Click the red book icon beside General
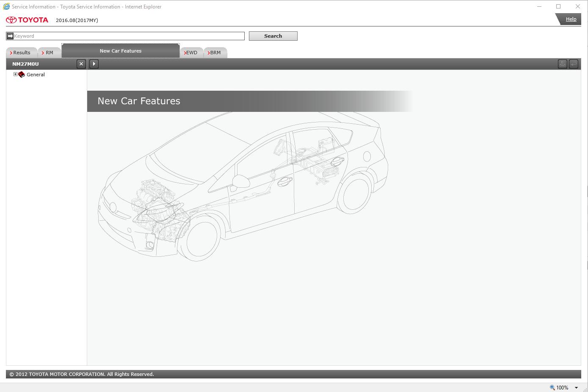588x392 pixels. click(22, 75)
